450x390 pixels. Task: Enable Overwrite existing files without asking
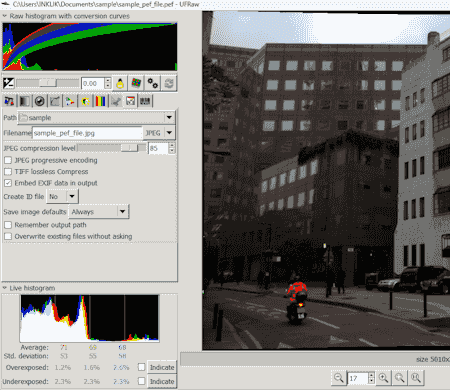coord(8,236)
